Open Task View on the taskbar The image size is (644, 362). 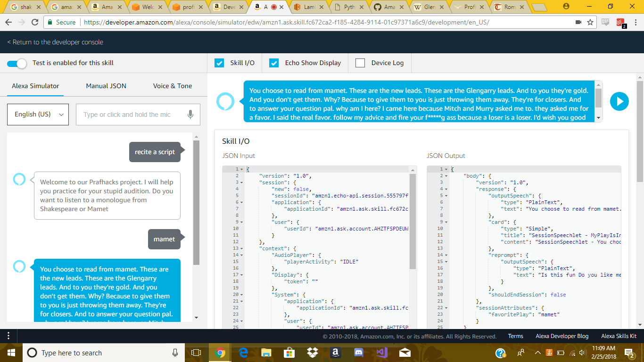click(196, 353)
